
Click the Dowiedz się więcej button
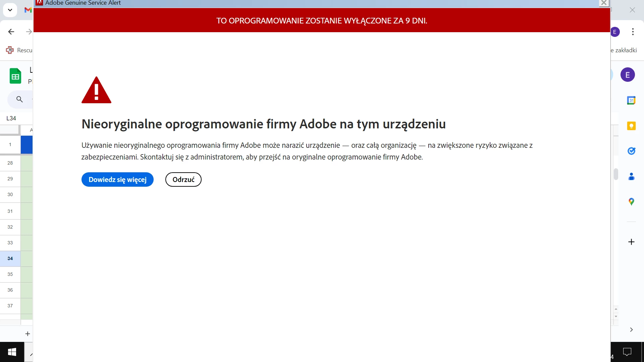click(x=117, y=180)
